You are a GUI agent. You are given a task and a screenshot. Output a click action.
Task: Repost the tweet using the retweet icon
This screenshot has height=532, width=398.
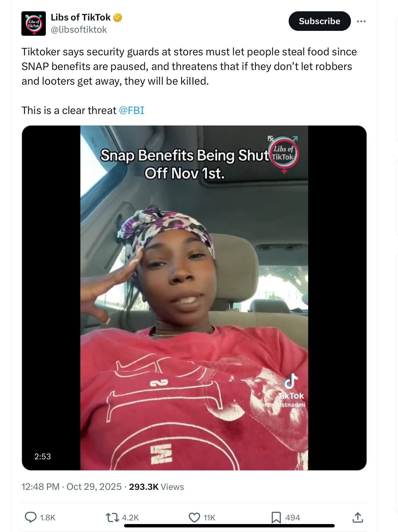click(x=112, y=517)
